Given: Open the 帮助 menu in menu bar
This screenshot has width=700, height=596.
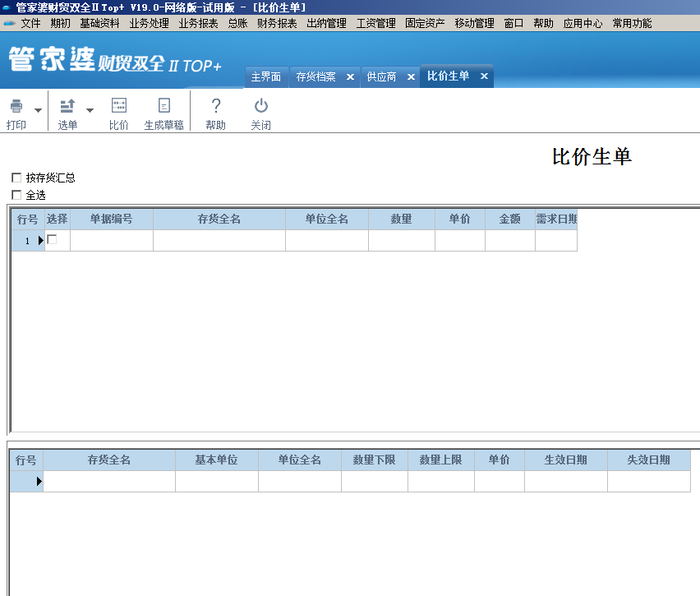Looking at the screenshot, I should point(543,23).
